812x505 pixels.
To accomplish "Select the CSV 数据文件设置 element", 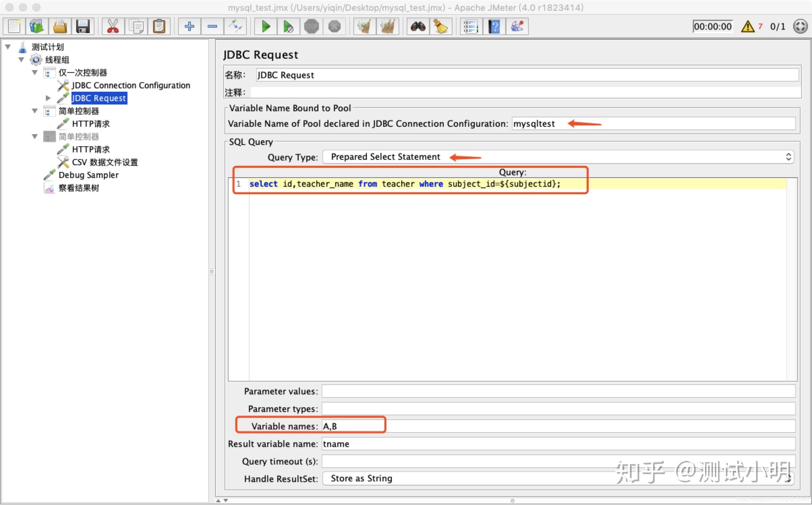I will [x=105, y=162].
